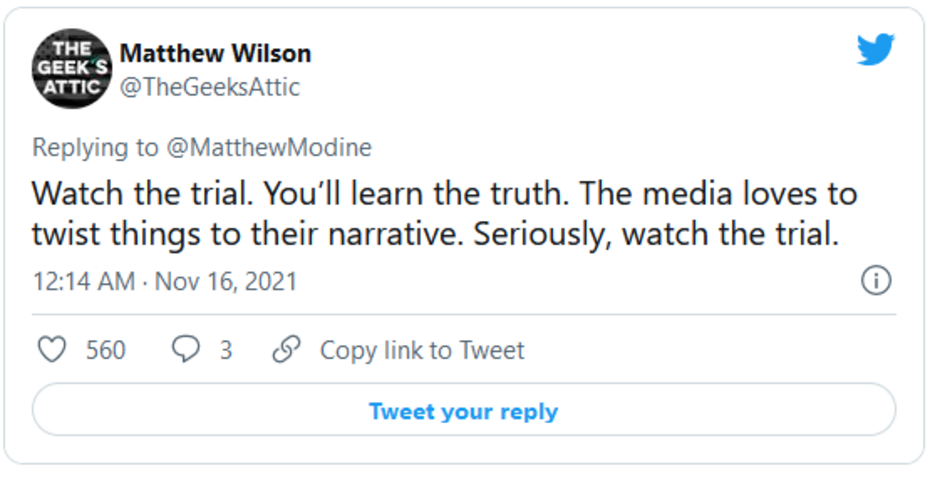
Task: Click the reply speech bubble icon
Action: click(187, 350)
